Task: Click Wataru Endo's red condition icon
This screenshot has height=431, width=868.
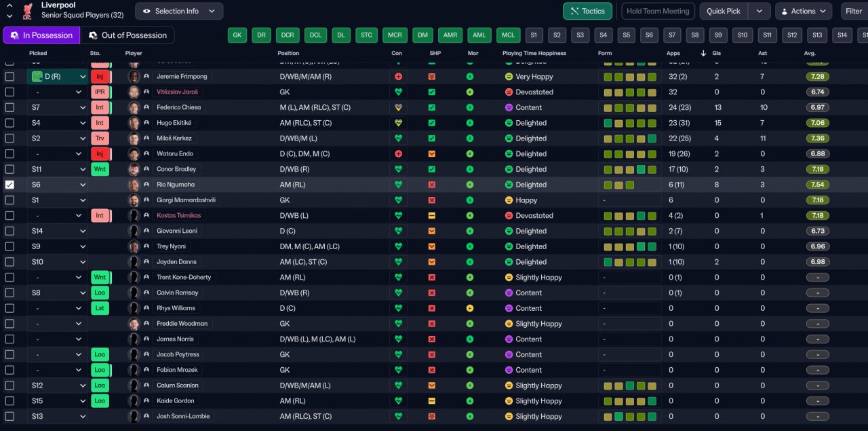Action: (x=398, y=154)
